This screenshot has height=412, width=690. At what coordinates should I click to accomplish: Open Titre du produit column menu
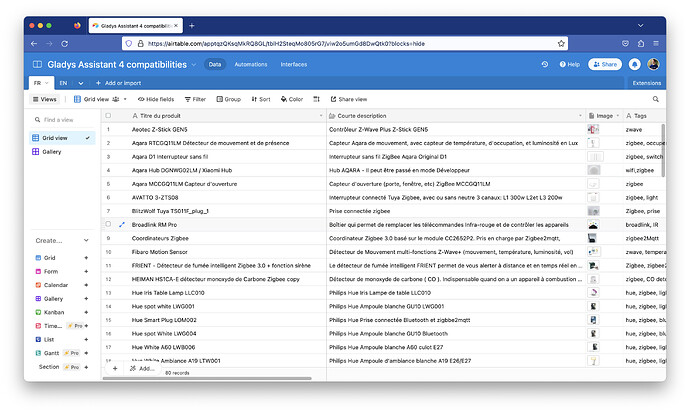tap(321, 116)
